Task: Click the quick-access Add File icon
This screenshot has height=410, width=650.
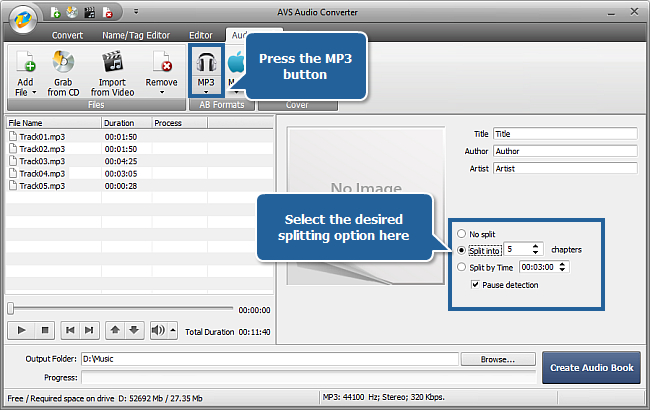Action: tap(55, 13)
